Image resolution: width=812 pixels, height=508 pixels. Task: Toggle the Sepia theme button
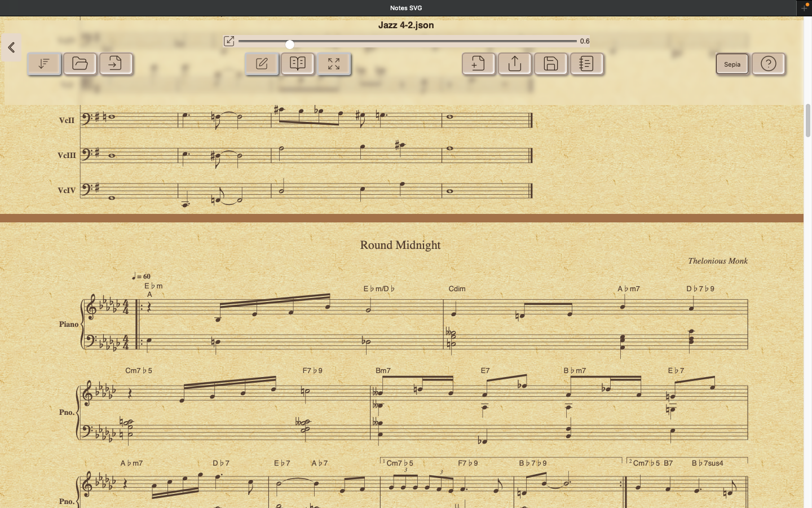click(x=732, y=64)
